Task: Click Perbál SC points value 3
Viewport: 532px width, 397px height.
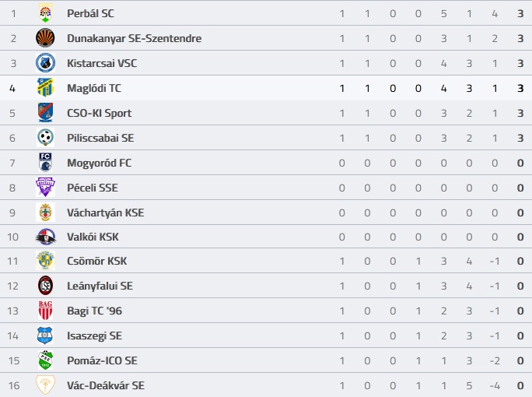Action: (x=520, y=13)
